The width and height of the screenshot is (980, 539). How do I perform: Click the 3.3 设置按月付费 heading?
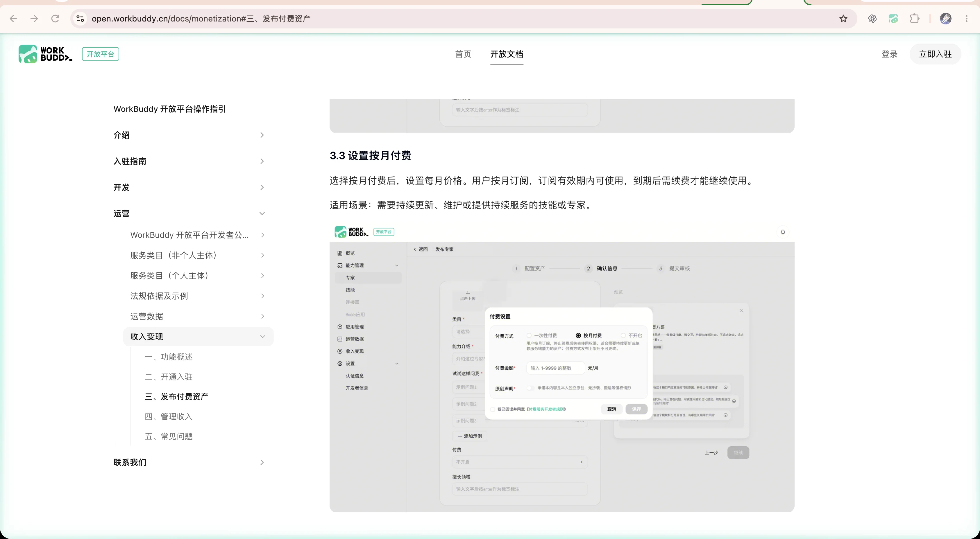click(370, 155)
